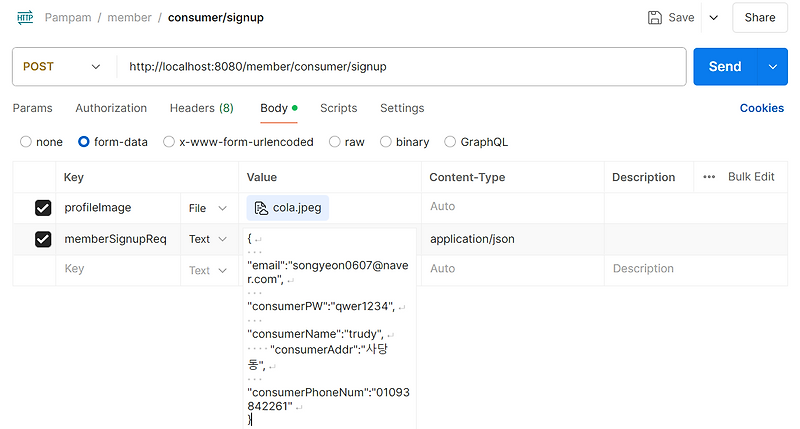
Task: Choose x-www-form-urlencoded body type
Action: coord(170,142)
